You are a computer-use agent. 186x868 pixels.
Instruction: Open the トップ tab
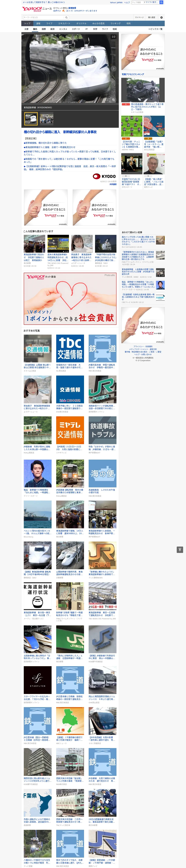click(x=27, y=24)
